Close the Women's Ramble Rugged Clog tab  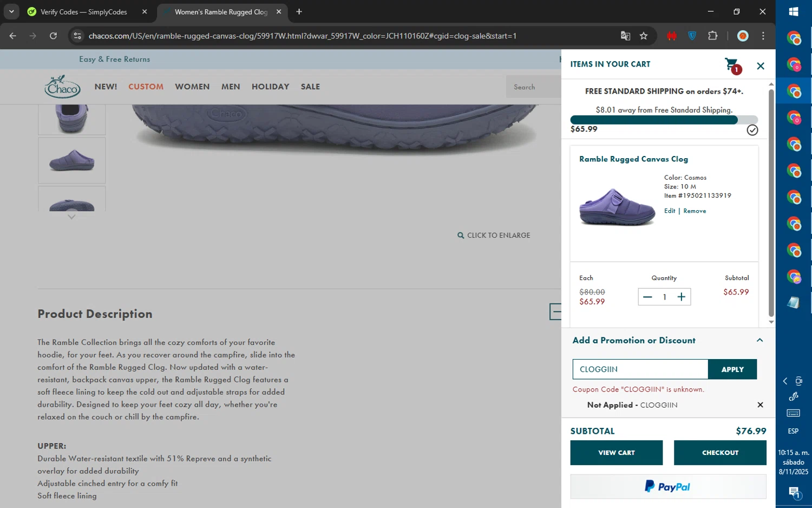click(279, 11)
